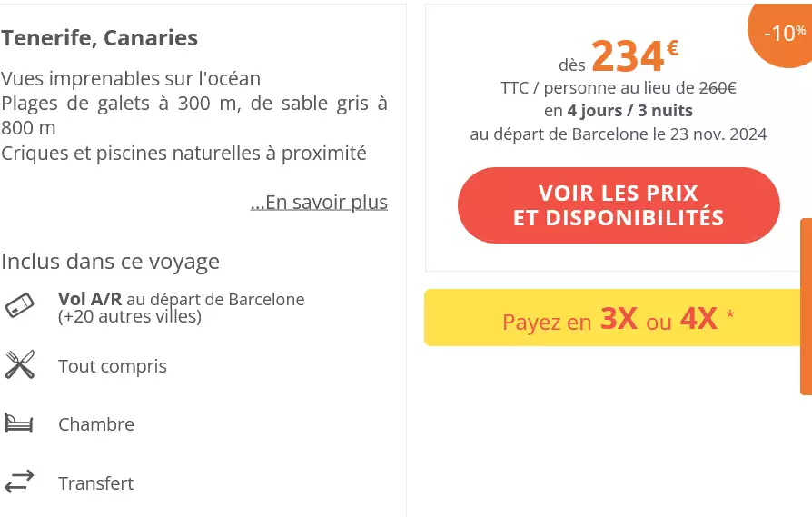This screenshot has height=517, width=812.
Task: Click the 23 nov. 2024 departure line
Action: tap(618, 134)
